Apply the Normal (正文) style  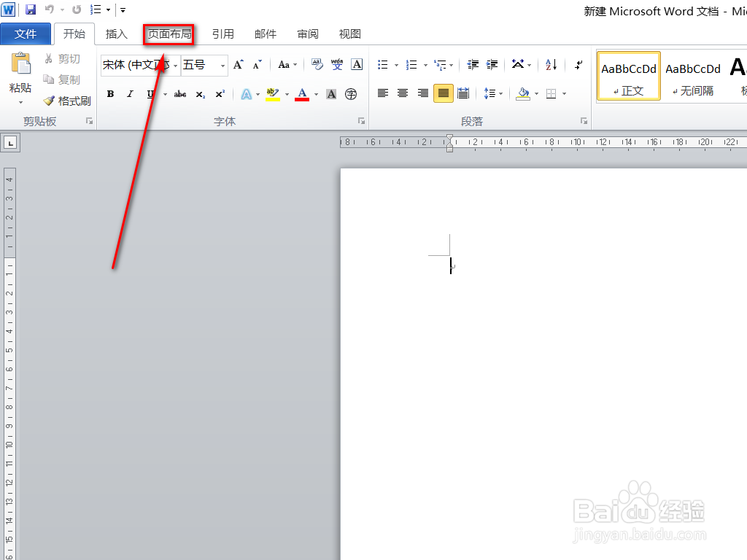(628, 76)
